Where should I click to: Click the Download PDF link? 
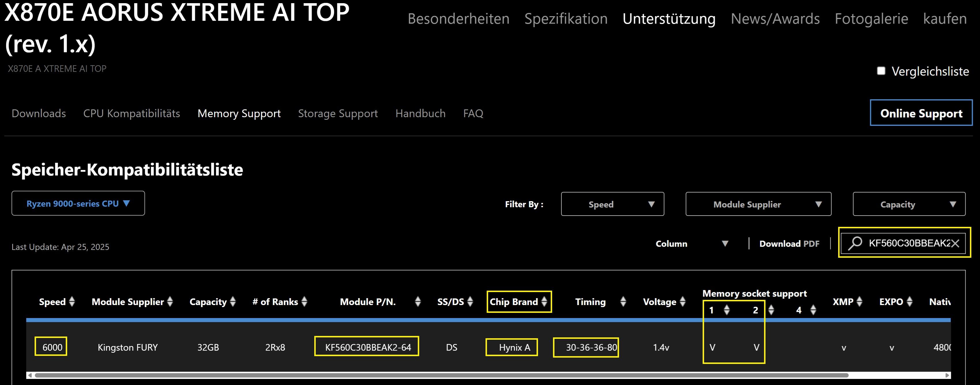click(789, 244)
